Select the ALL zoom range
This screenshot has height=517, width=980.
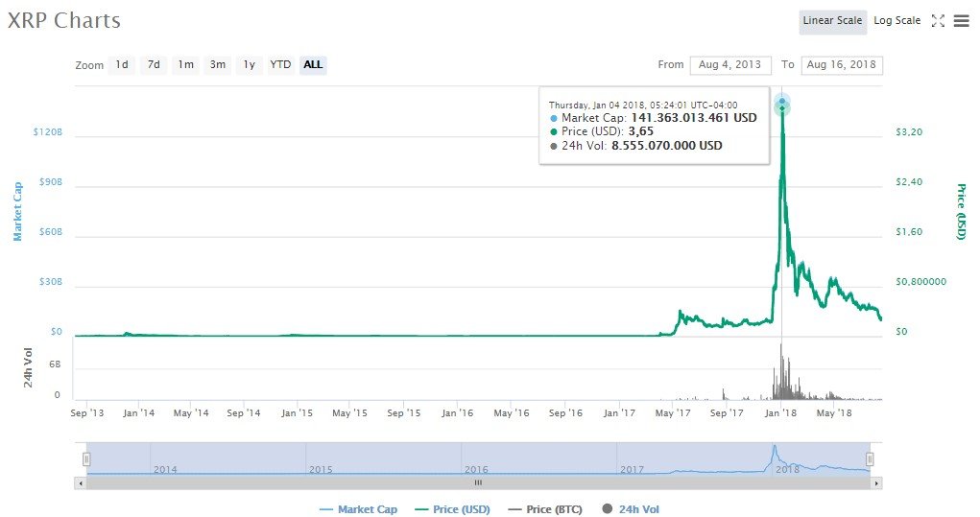click(x=313, y=64)
